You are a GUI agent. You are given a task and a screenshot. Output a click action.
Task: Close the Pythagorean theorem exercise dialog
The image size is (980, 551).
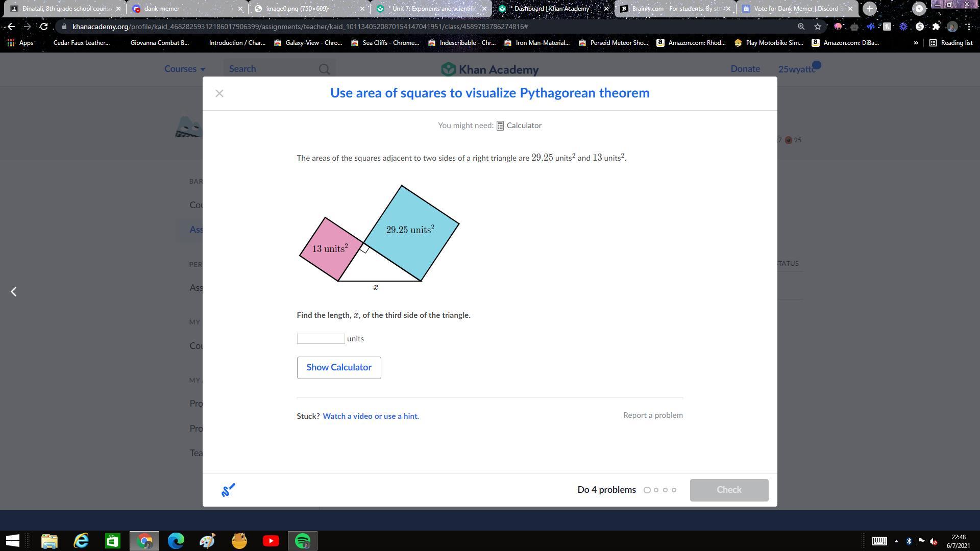pos(219,93)
